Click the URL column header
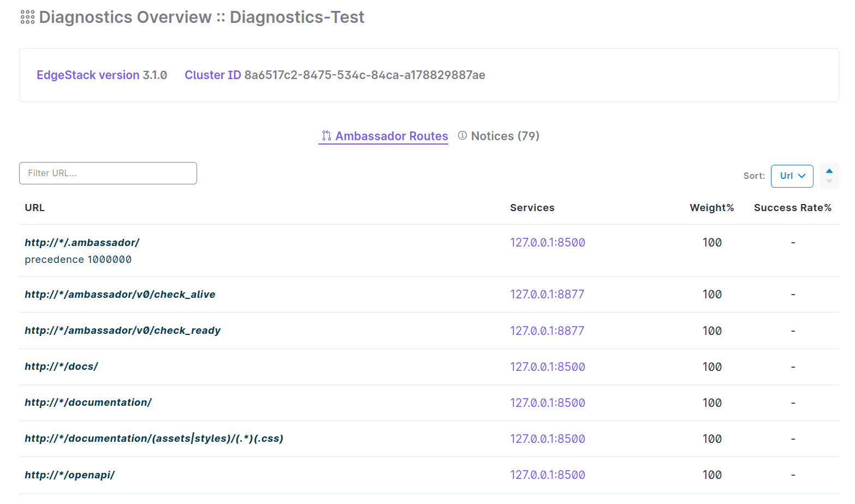This screenshot has height=504, width=855. point(35,208)
